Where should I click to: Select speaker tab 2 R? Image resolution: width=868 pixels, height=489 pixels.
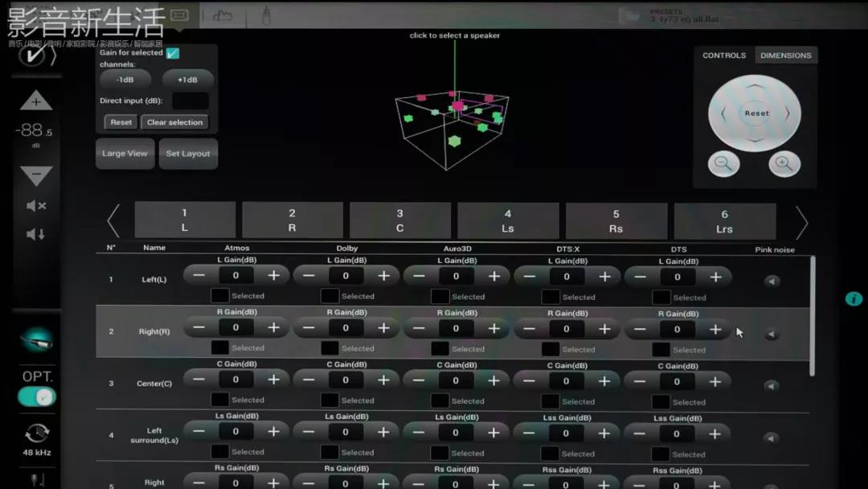click(x=293, y=220)
